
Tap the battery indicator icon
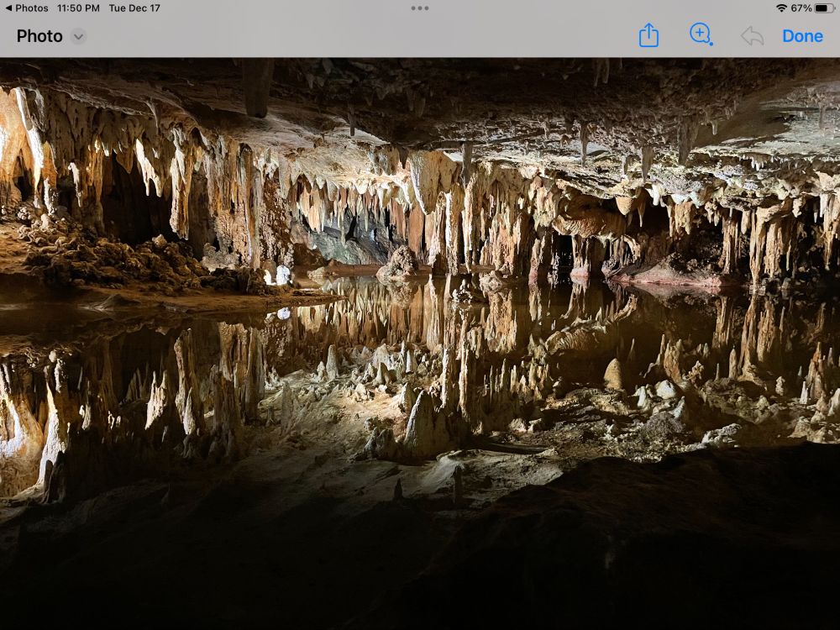pos(824,8)
